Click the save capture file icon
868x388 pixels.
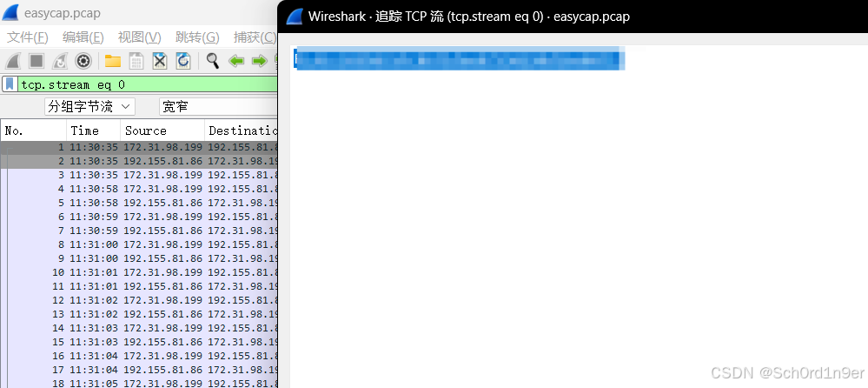pyautogui.click(x=136, y=61)
